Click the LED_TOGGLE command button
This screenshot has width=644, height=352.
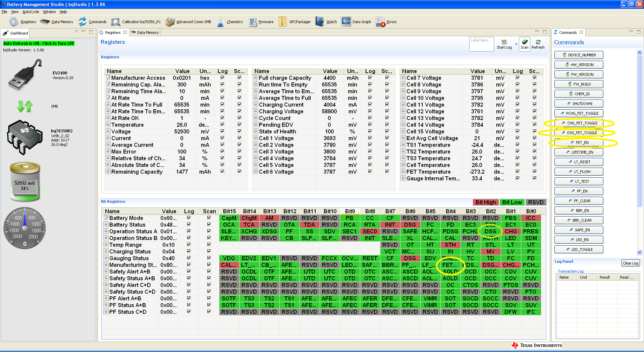(x=579, y=249)
